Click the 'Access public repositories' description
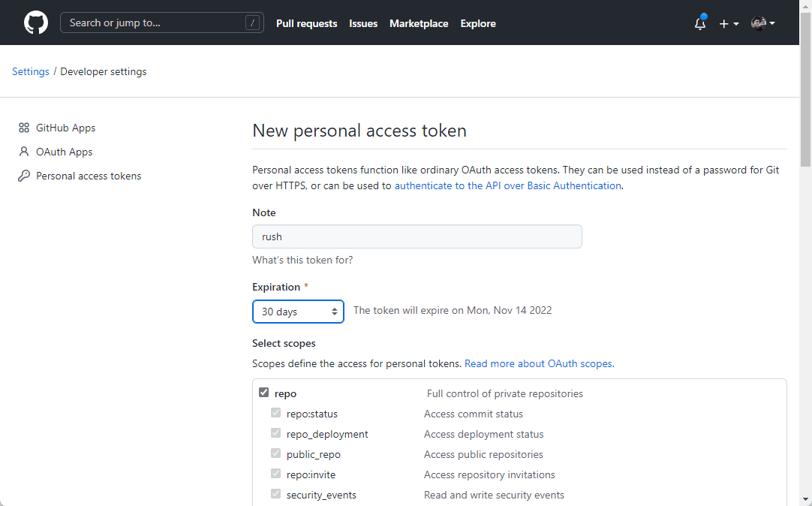 point(483,454)
